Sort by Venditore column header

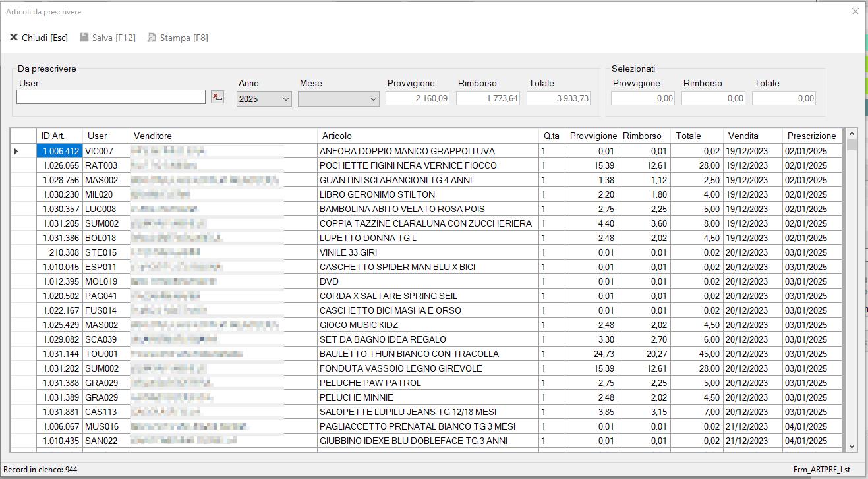(x=223, y=136)
